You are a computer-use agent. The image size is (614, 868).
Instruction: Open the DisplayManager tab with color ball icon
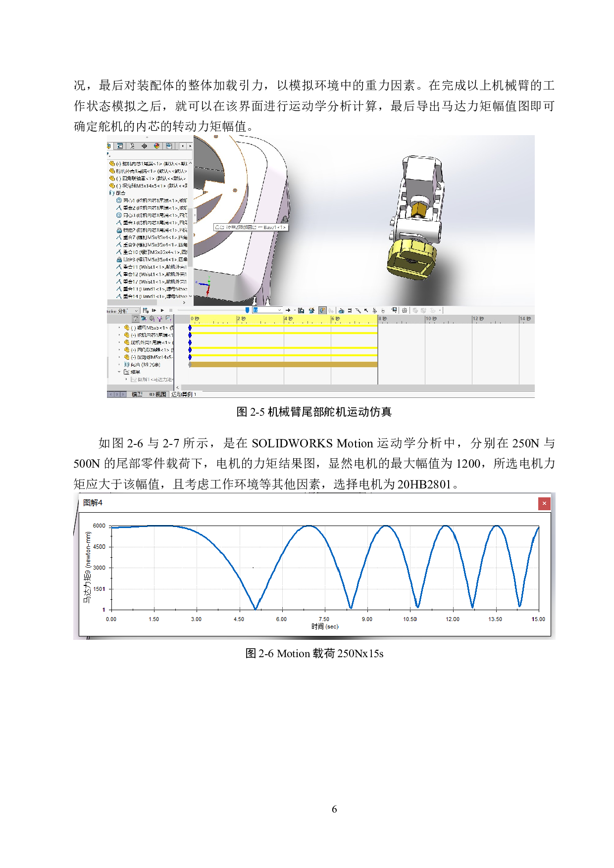(x=157, y=146)
